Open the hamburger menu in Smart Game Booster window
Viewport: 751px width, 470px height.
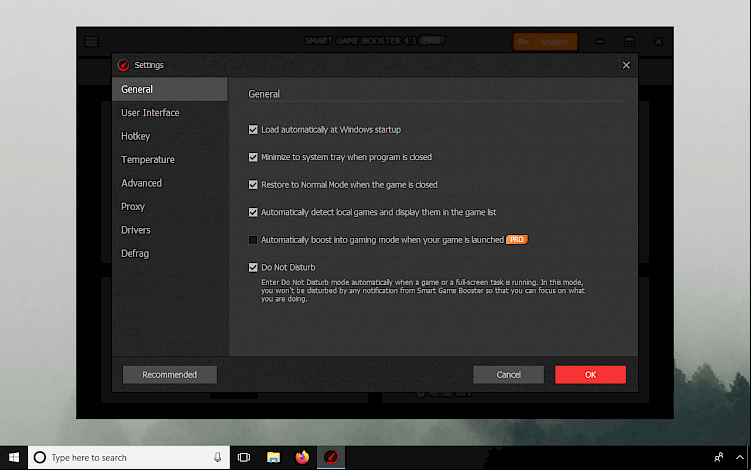tap(91, 42)
